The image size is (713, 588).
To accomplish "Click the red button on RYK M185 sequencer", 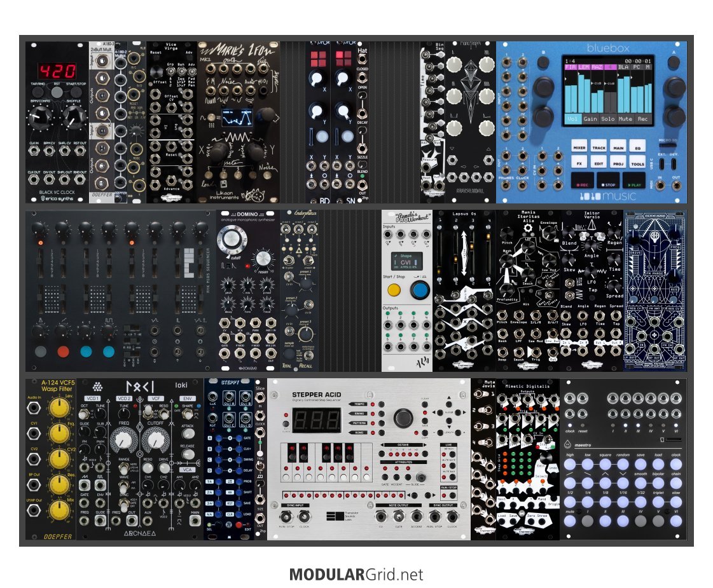I will [x=63, y=352].
